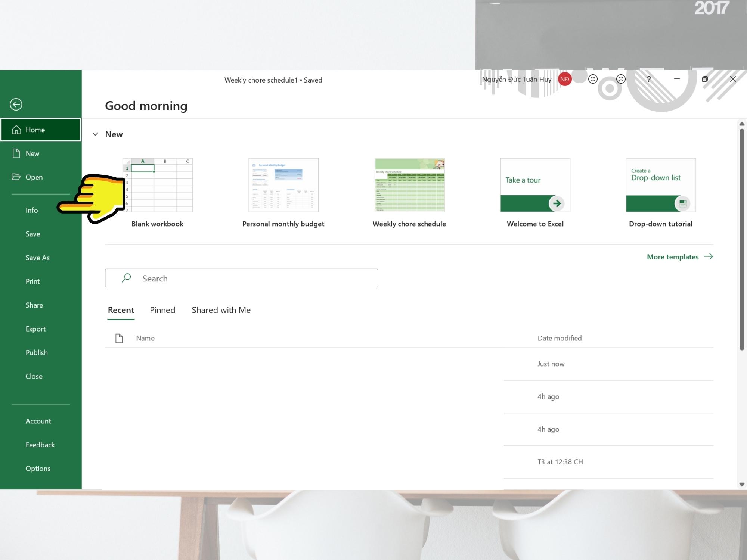Click into the Search field
747x560 pixels.
pos(241,278)
